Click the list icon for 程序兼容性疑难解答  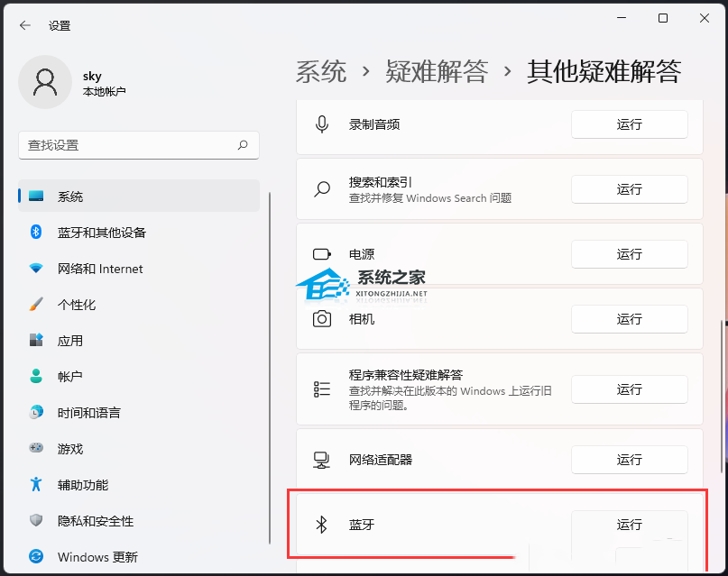coord(322,389)
